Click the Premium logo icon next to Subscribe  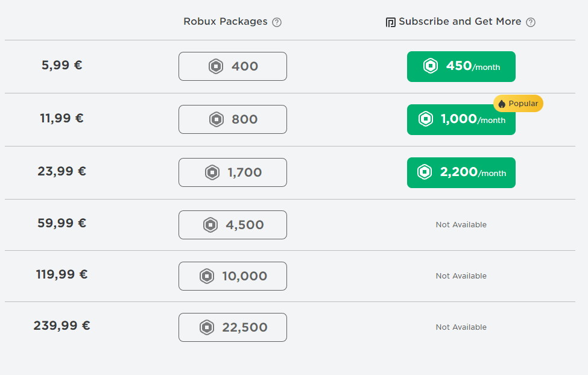[x=390, y=22]
